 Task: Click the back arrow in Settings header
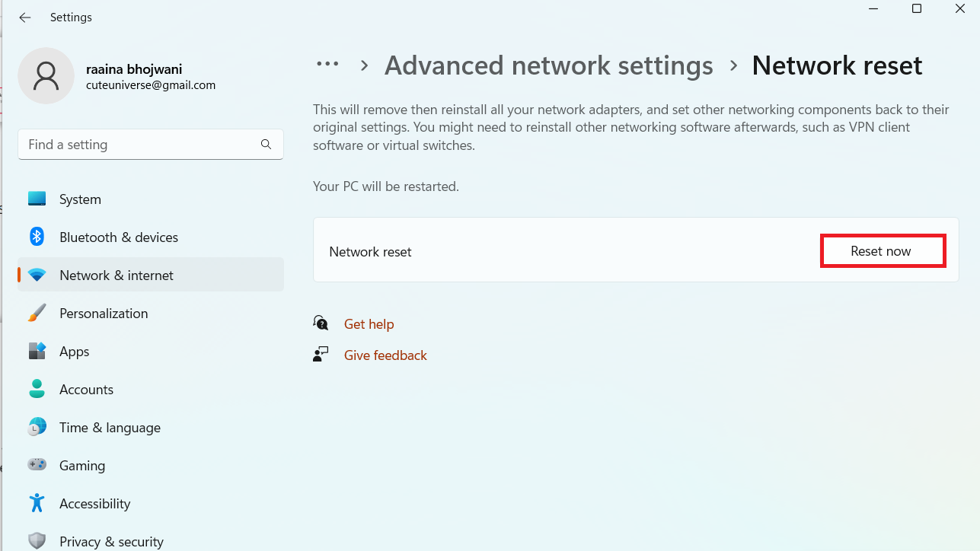point(25,18)
